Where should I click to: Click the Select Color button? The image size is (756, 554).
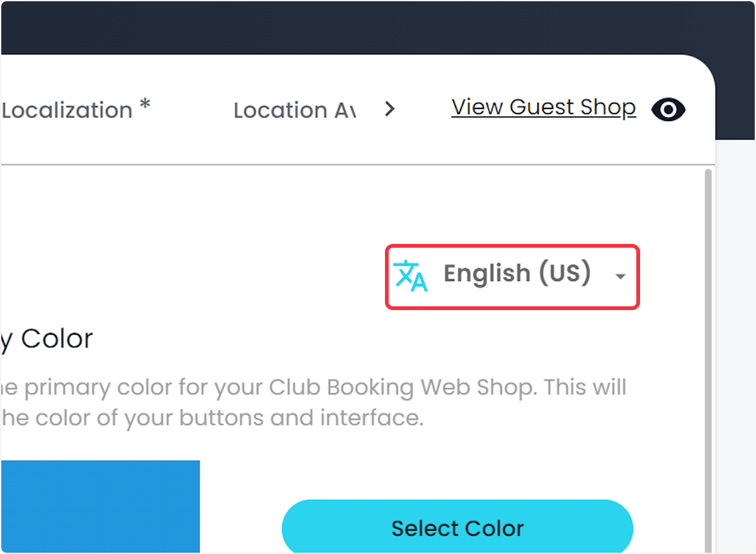(457, 528)
